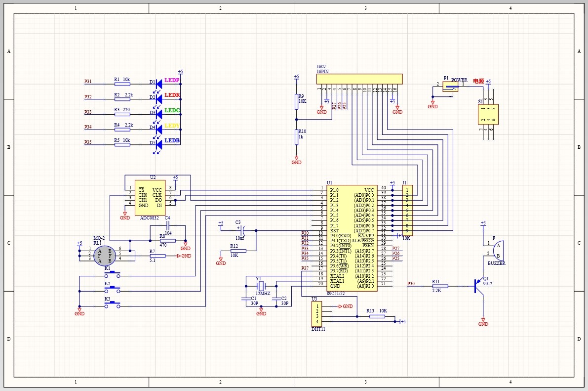588x391 pixels.
Task: Select the R3 220 resistor symbol
Action: [122, 115]
